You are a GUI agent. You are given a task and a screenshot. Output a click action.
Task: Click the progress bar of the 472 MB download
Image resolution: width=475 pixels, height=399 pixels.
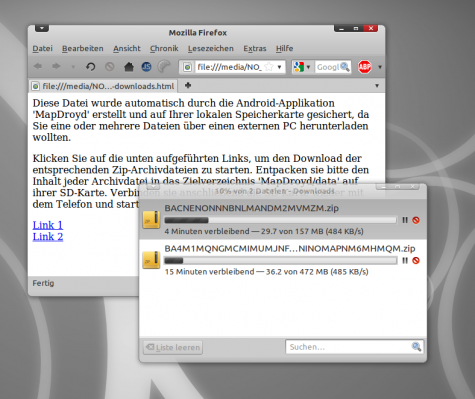[x=281, y=260]
